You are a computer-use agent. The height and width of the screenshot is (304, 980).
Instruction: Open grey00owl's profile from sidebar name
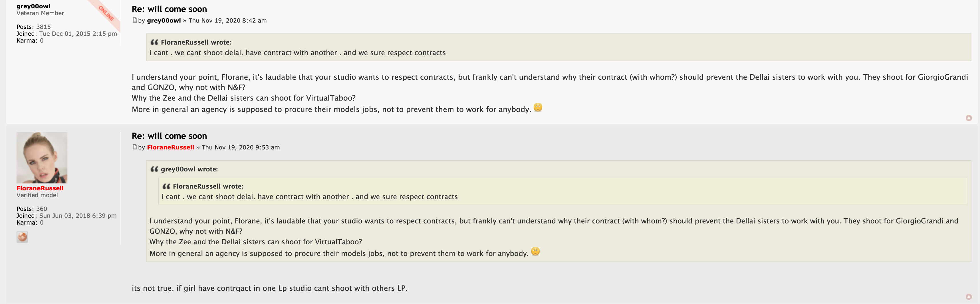click(33, 6)
